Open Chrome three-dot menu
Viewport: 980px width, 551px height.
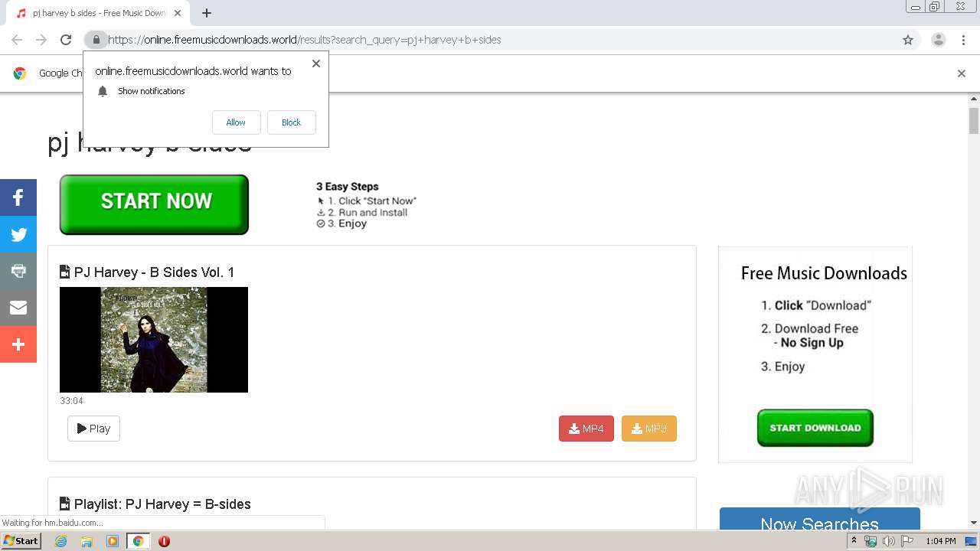[x=963, y=40]
